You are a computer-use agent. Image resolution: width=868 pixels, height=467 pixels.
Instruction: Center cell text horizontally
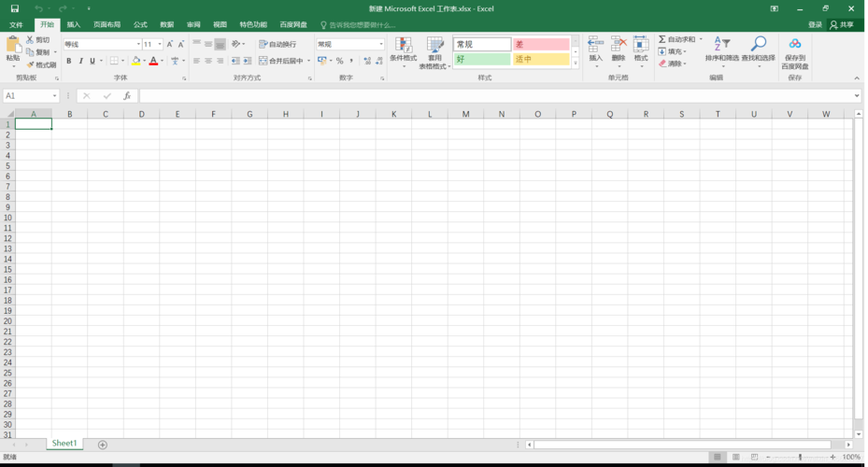(x=208, y=61)
